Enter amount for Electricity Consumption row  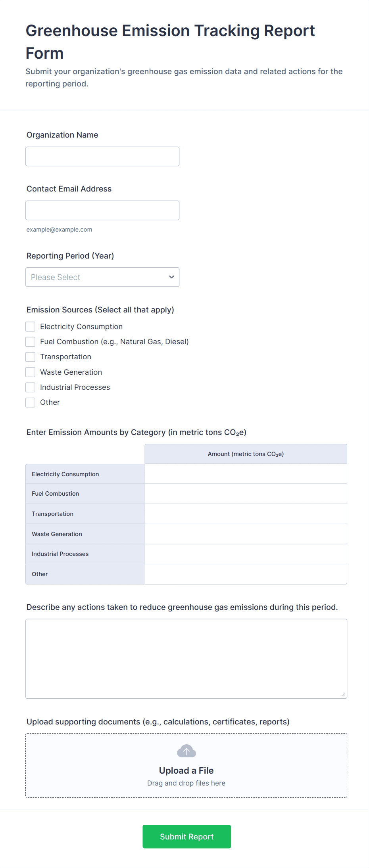(x=245, y=473)
